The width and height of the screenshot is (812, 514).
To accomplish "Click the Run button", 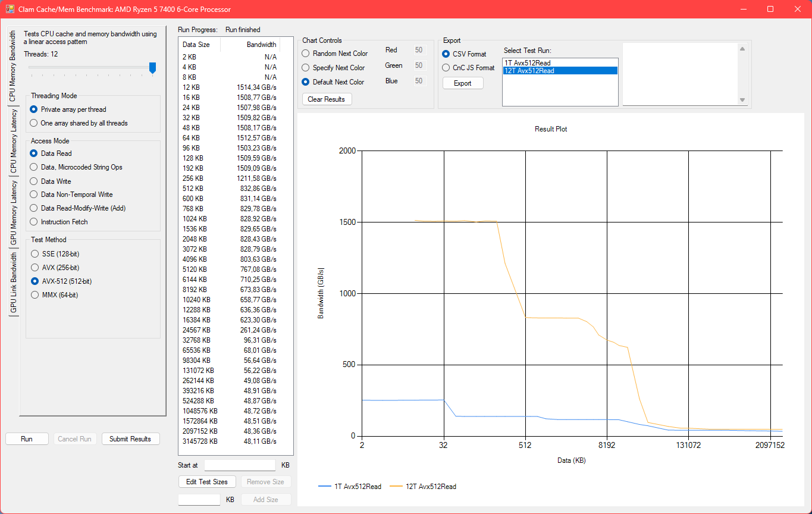I will (27, 439).
